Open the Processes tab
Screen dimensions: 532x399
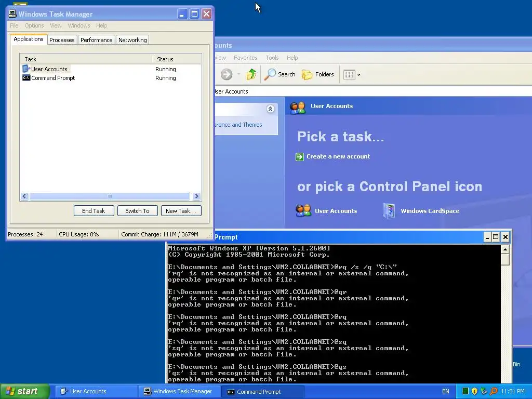[62, 39]
